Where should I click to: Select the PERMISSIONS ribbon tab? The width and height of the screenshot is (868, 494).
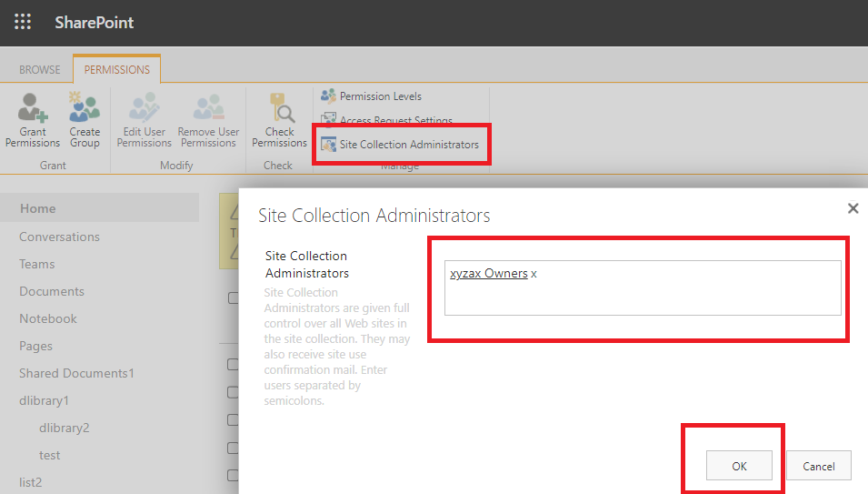117,70
